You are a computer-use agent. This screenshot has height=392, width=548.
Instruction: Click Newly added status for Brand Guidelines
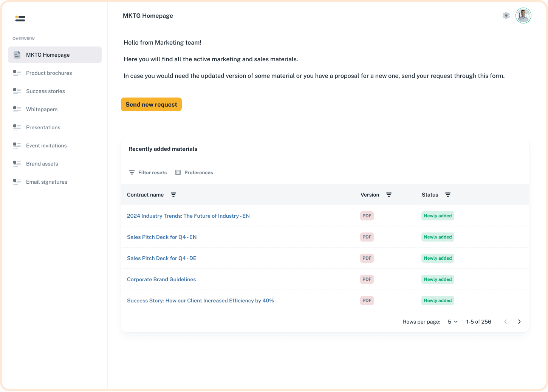[x=438, y=279]
